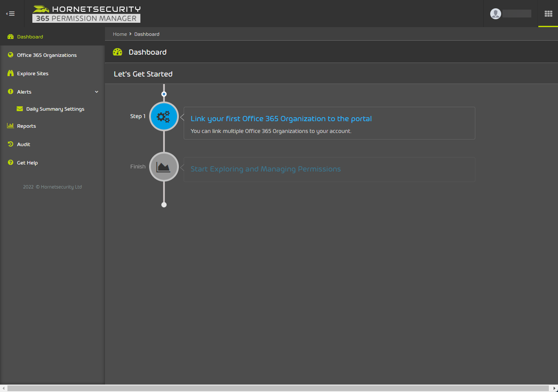Screen dimensions: 558x392
Task: Click the Dashboard gauge icon in sidebar
Action: 10,37
